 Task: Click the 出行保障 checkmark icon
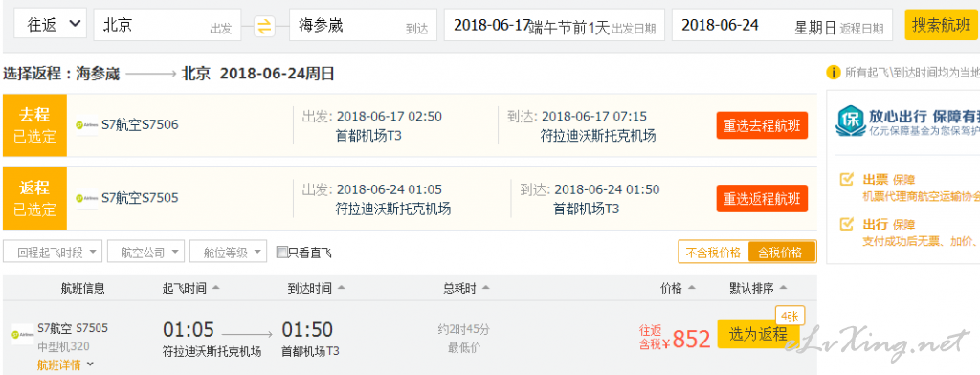tap(846, 224)
